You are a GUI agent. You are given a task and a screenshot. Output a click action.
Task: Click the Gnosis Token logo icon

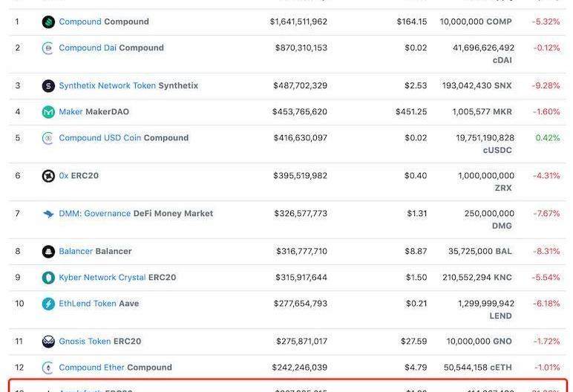coord(48,342)
